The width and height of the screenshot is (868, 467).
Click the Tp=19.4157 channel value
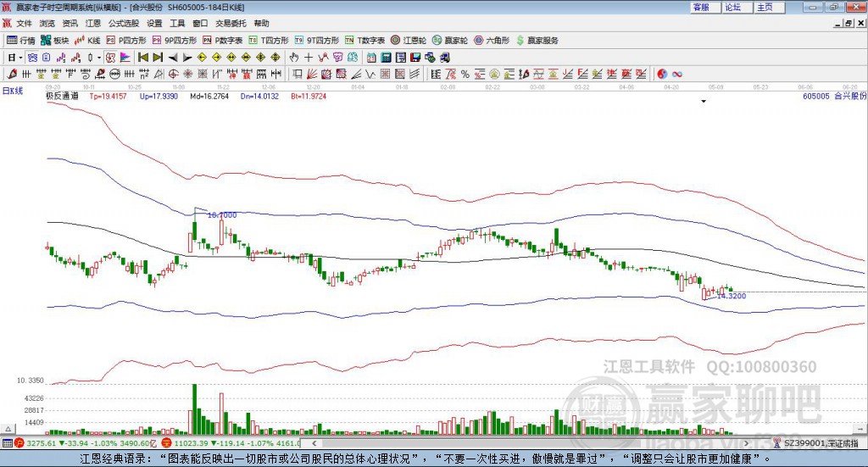click(x=108, y=96)
